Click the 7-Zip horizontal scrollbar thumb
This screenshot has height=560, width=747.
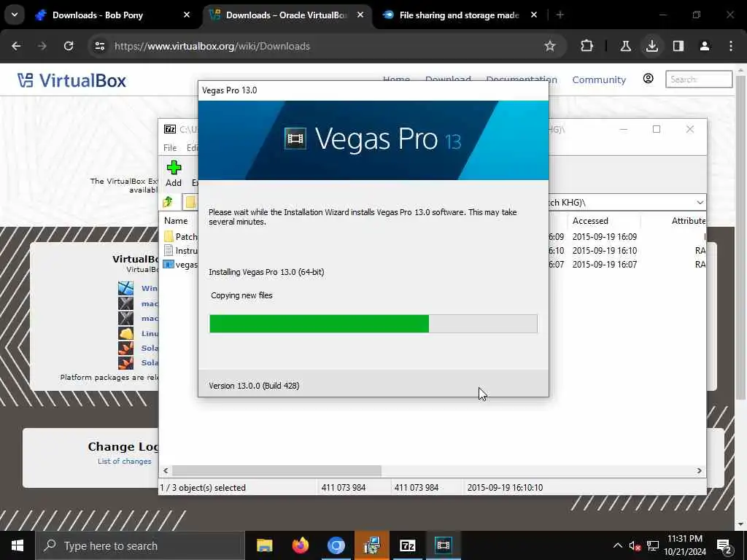pos(276,470)
